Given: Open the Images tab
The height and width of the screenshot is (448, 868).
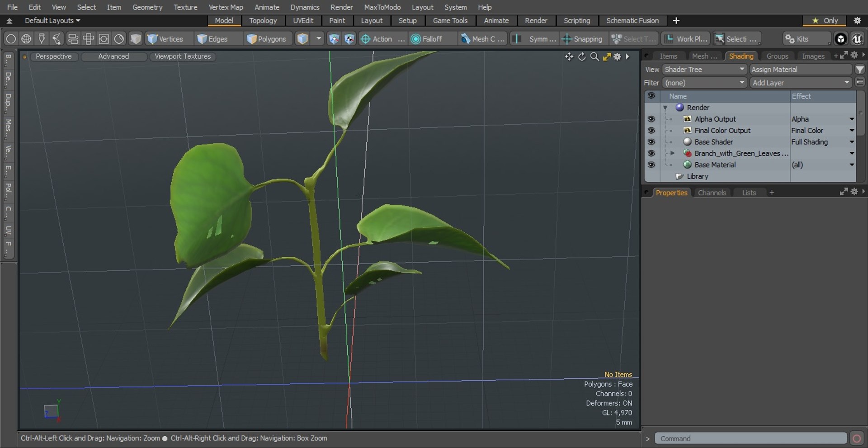Looking at the screenshot, I should click(813, 56).
